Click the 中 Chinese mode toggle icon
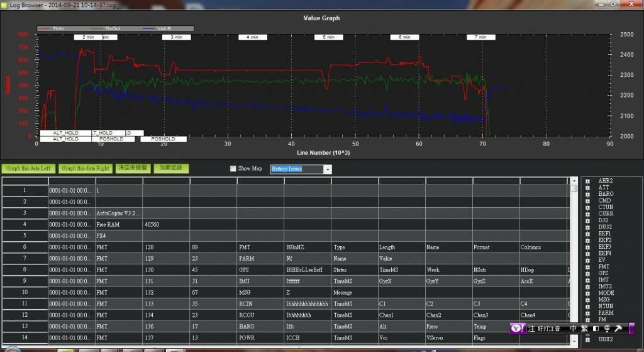 pyautogui.click(x=573, y=329)
